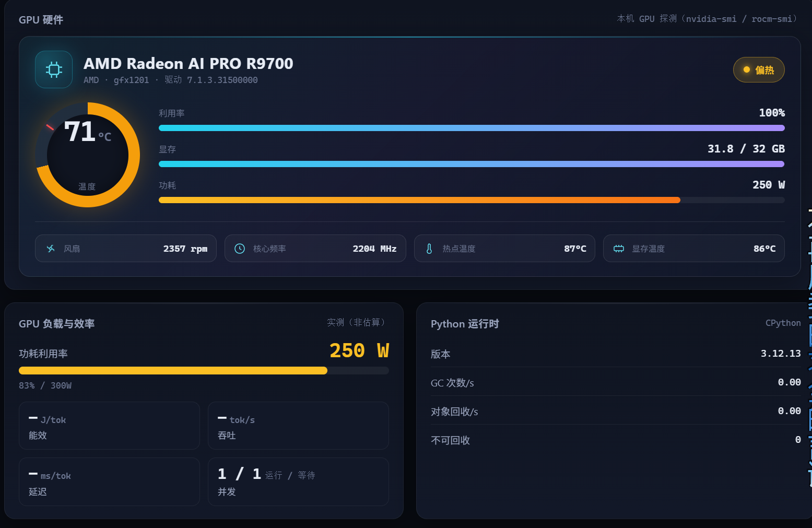
Task: Click the 250 W value beside 功耗
Action: click(769, 185)
